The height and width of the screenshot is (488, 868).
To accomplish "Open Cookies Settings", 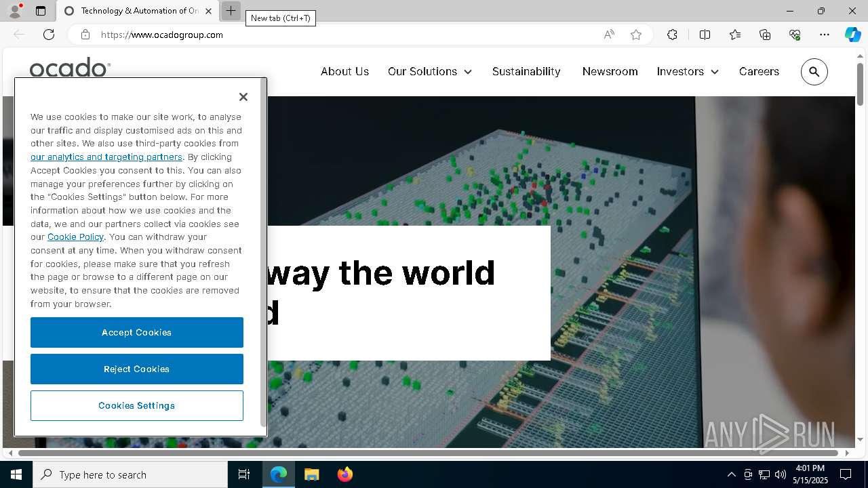I will click(137, 405).
